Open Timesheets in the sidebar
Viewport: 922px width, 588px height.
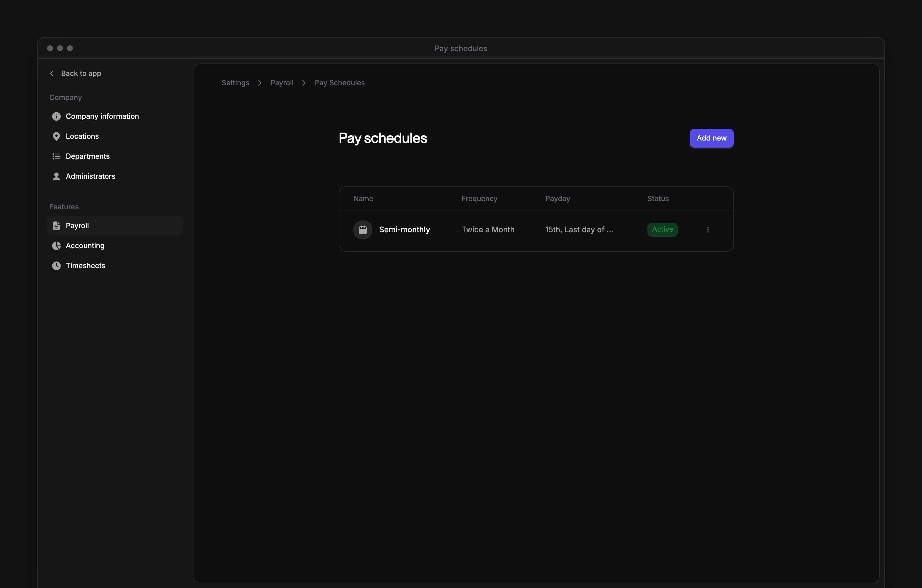tap(85, 266)
